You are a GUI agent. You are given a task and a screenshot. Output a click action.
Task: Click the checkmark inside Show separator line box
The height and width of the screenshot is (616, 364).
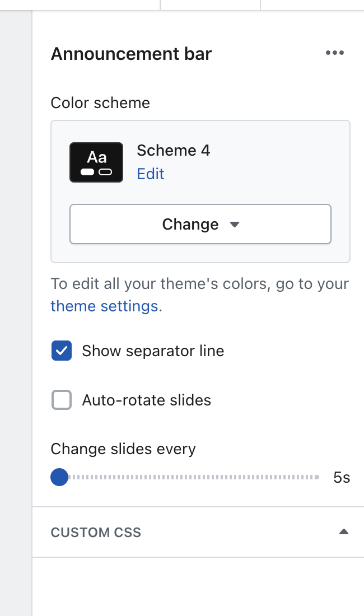62,351
